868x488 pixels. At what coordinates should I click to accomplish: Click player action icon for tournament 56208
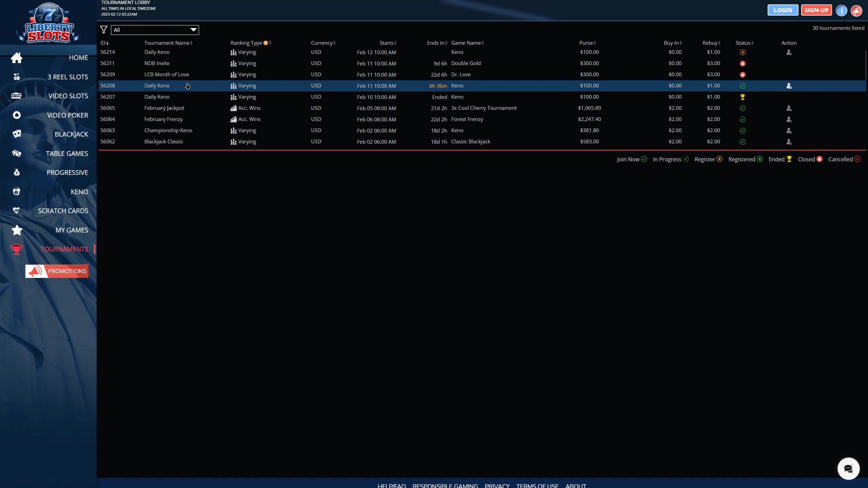coord(789,86)
